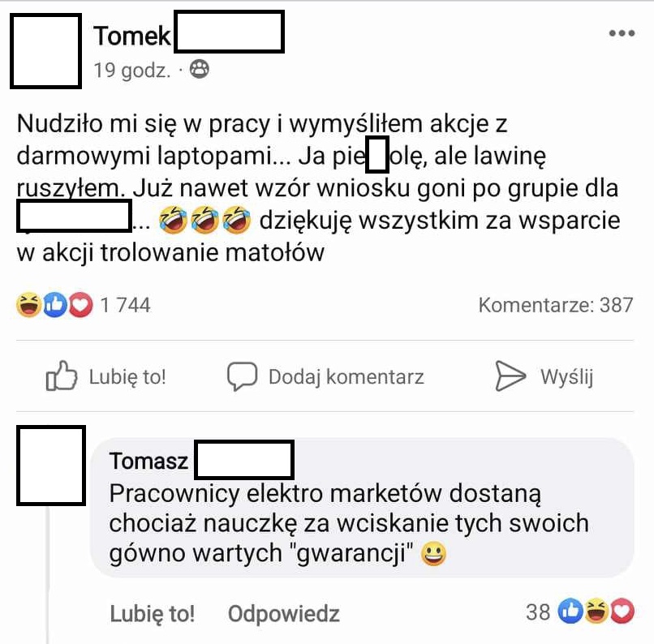Share the post via Wyślij button

pyautogui.click(x=544, y=376)
